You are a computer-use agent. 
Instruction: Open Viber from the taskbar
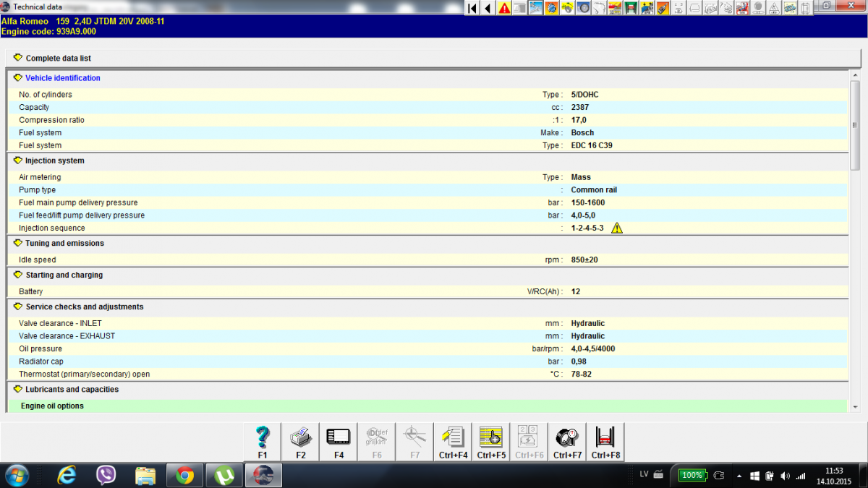[x=106, y=475]
